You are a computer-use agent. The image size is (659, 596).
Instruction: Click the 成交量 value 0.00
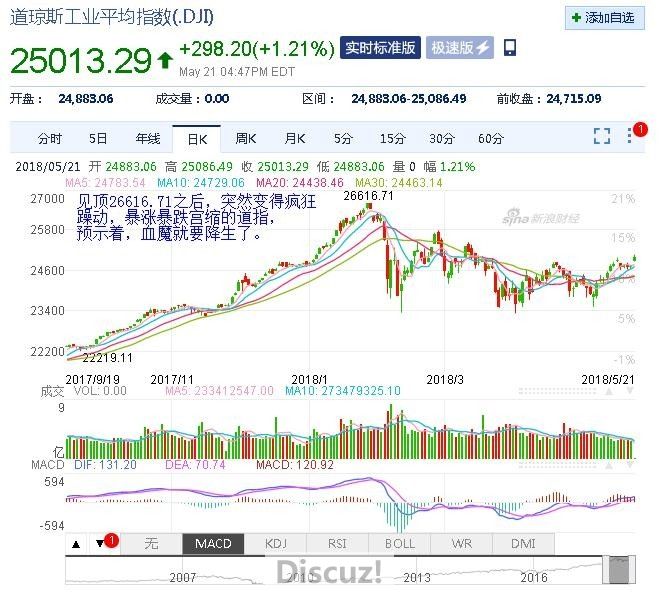tap(216, 99)
